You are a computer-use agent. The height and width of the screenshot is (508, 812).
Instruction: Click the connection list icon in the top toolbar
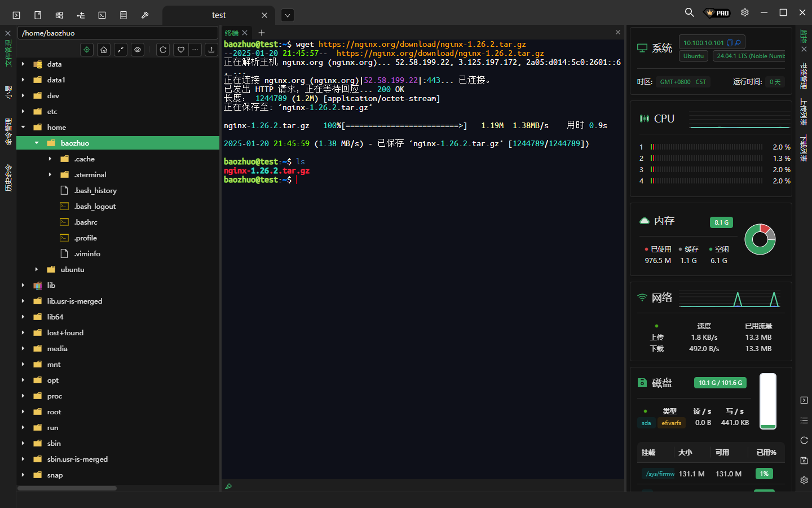(81, 15)
